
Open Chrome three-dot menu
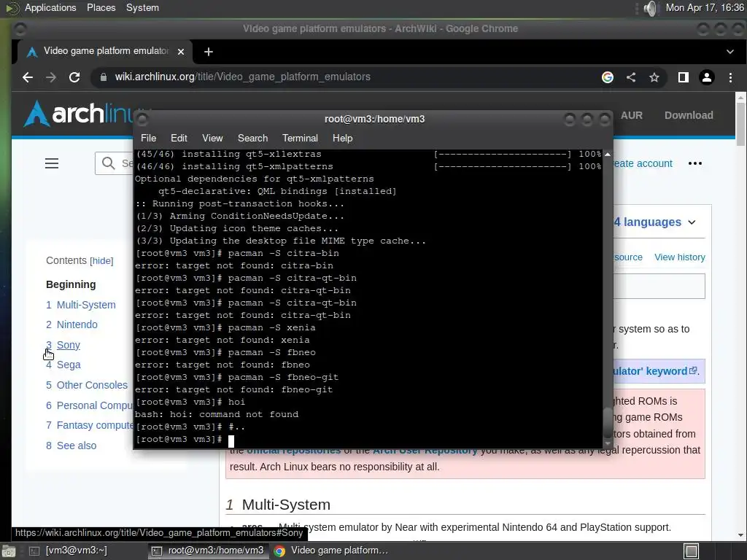tap(730, 77)
